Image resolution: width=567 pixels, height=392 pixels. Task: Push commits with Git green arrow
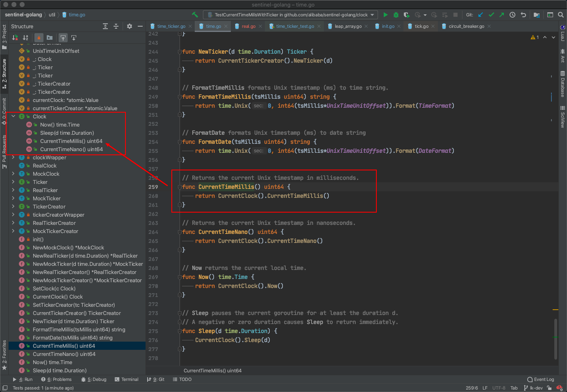coord(502,15)
